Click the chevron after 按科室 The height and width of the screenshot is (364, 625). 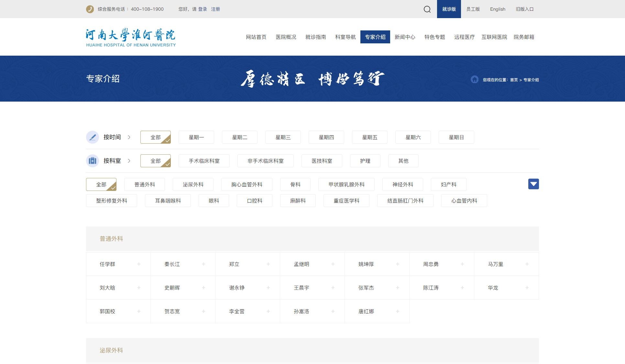[x=129, y=161]
